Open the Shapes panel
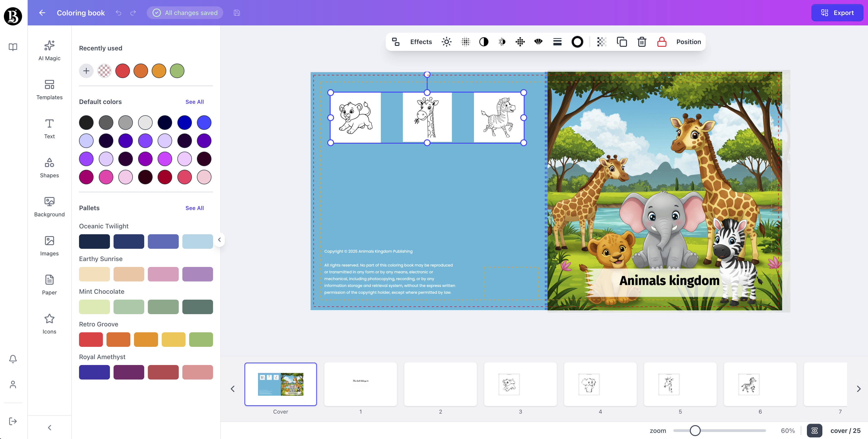The image size is (868, 439). pyautogui.click(x=49, y=167)
